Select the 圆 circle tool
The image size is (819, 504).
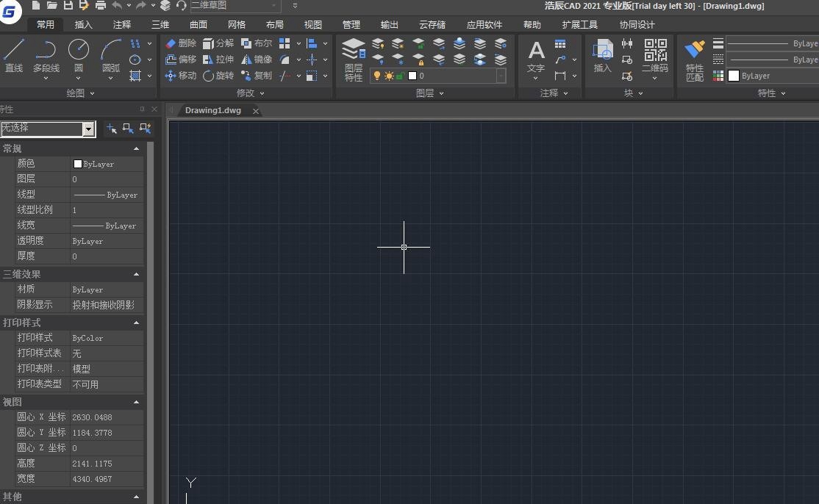pyautogui.click(x=79, y=55)
